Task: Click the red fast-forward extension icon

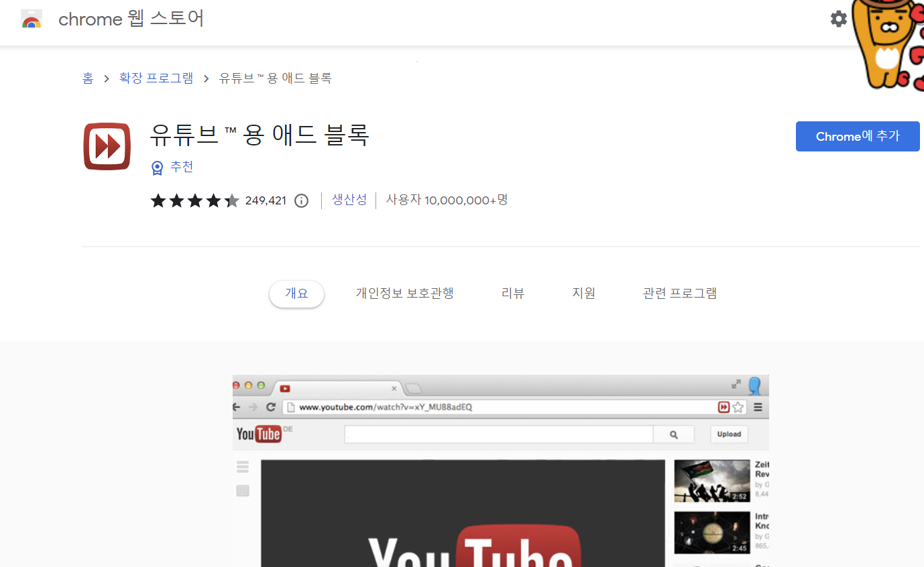Action: 107,146
